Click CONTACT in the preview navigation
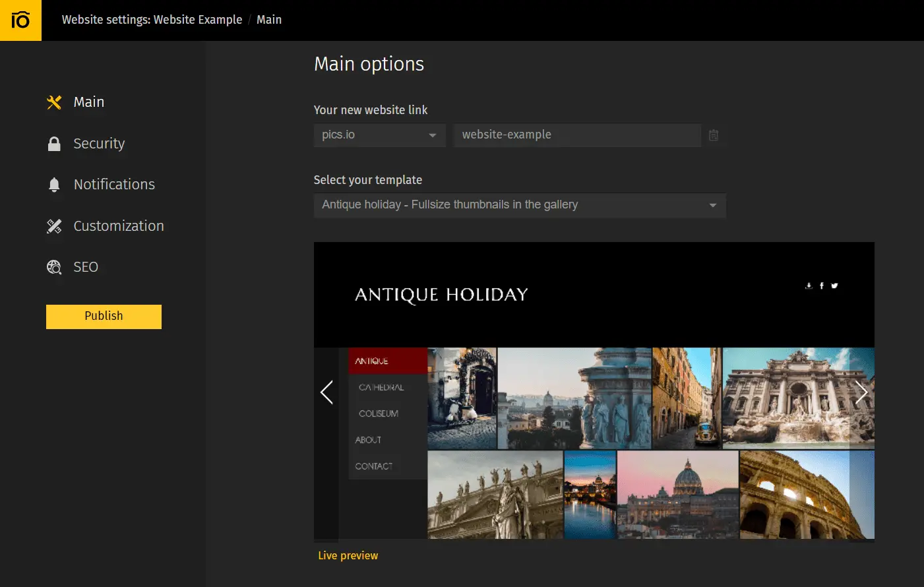The height and width of the screenshot is (587, 924). (x=373, y=466)
